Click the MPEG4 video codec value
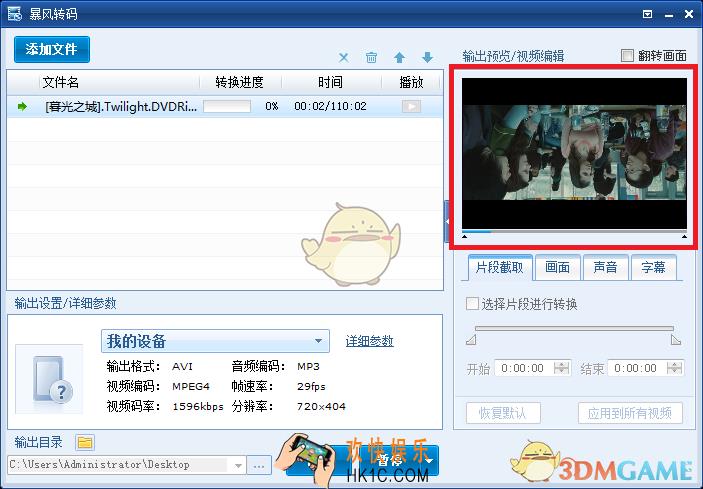The width and height of the screenshot is (703, 489). pos(191,386)
